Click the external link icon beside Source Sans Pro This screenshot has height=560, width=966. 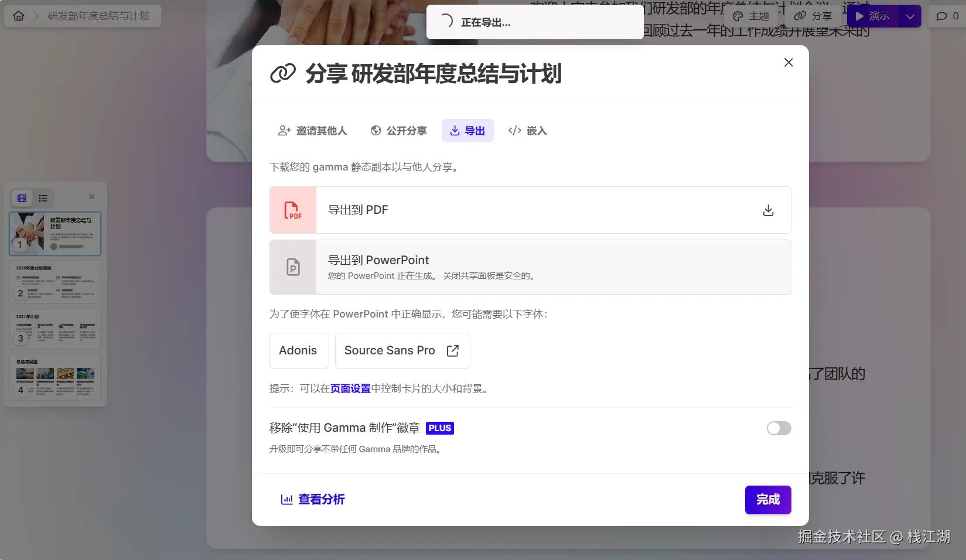453,351
